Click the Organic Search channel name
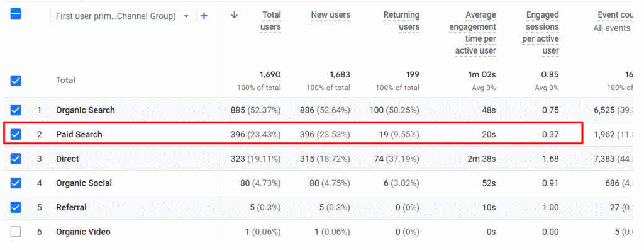644x250 pixels. (86, 110)
